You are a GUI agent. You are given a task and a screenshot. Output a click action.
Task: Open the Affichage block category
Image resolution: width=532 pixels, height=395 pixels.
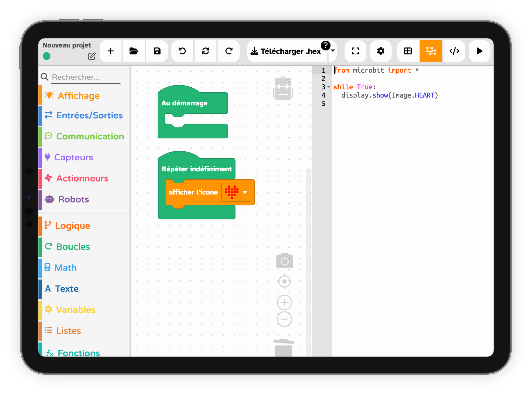click(79, 96)
